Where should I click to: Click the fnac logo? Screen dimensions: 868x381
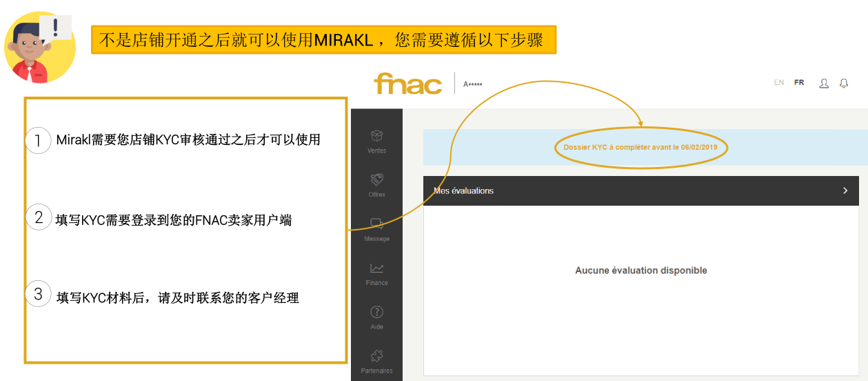[x=407, y=84]
